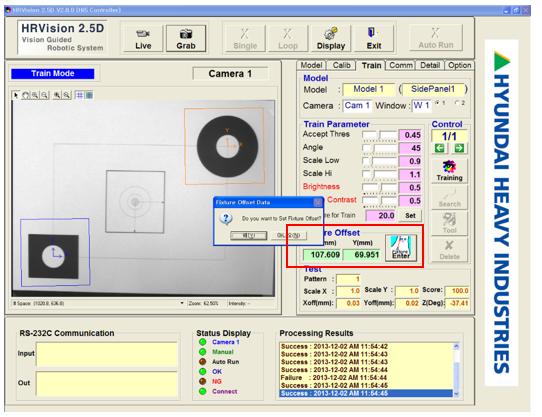Click the Auto Run button
542x417 pixels.
point(436,38)
